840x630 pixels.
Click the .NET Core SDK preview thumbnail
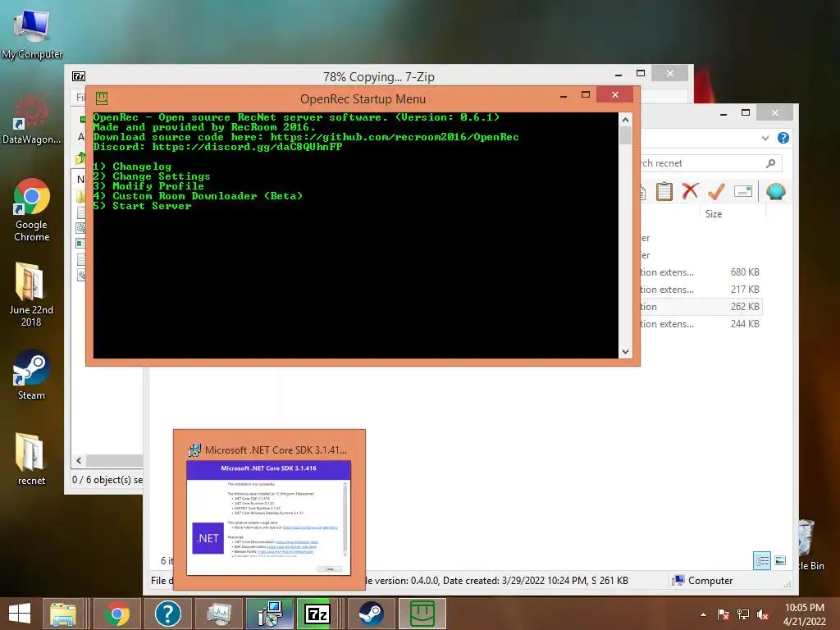[268, 518]
